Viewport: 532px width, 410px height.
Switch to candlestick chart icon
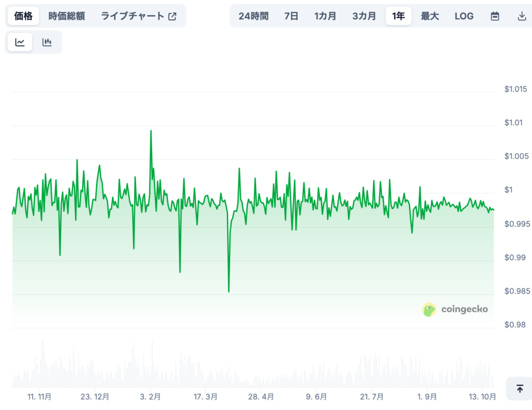coord(47,43)
